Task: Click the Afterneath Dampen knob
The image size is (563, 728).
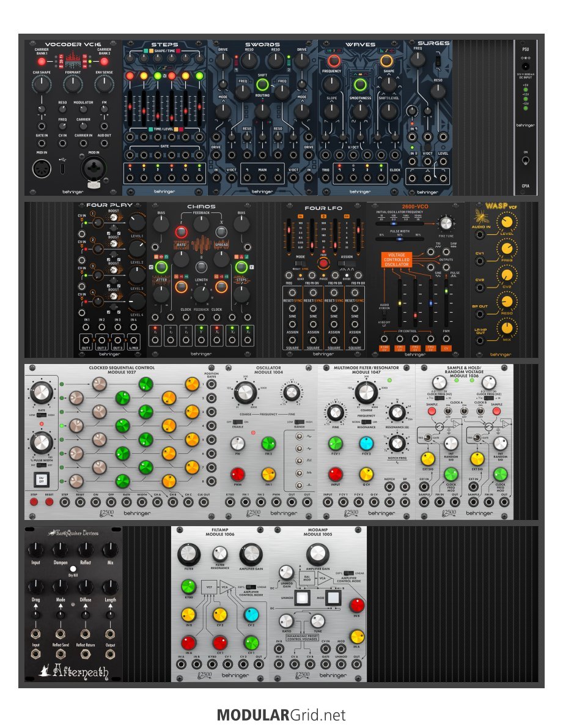Action: pyautogui.click(x=61, y=550)
